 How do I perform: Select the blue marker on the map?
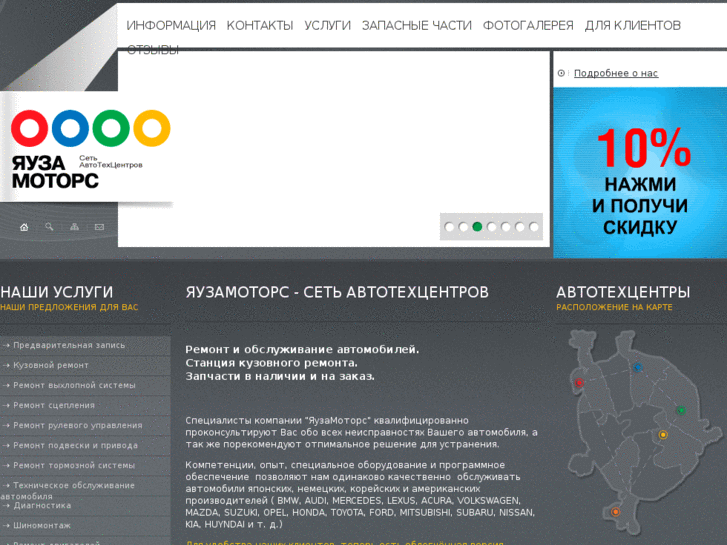(x=638, y=367)
